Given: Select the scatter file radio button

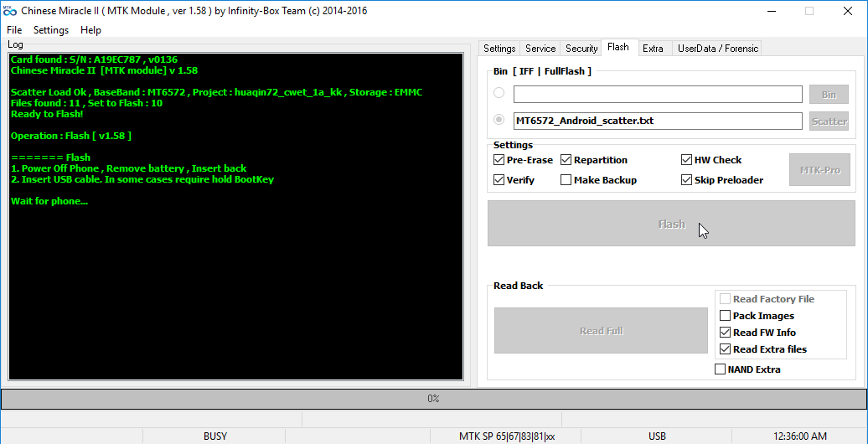Looking at the screenshot, I should (x=499, y=120).
